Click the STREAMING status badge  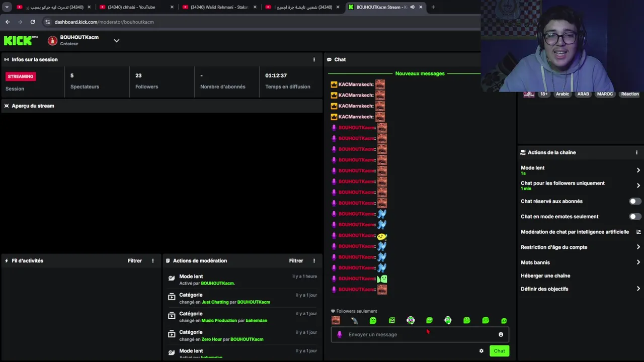(21, 76)
